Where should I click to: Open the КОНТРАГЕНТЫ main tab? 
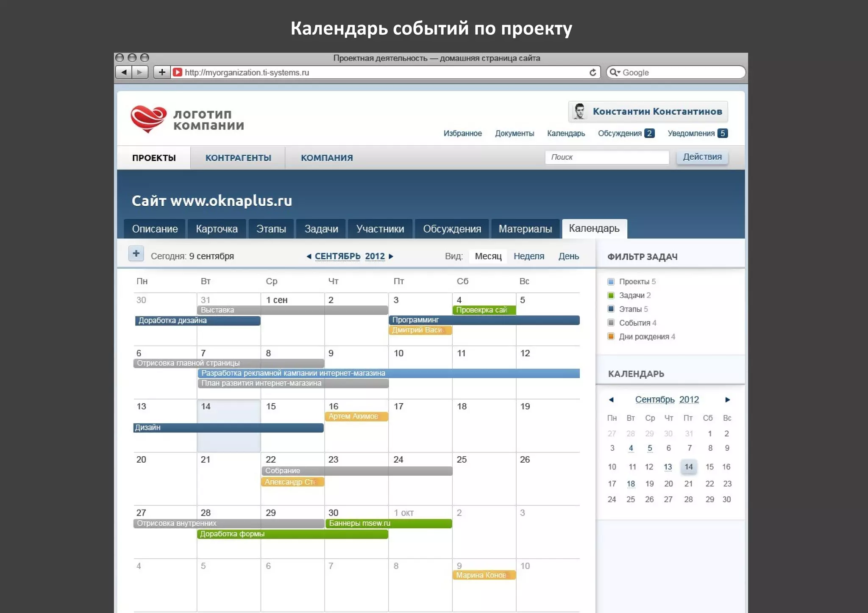tap(238, 158)
